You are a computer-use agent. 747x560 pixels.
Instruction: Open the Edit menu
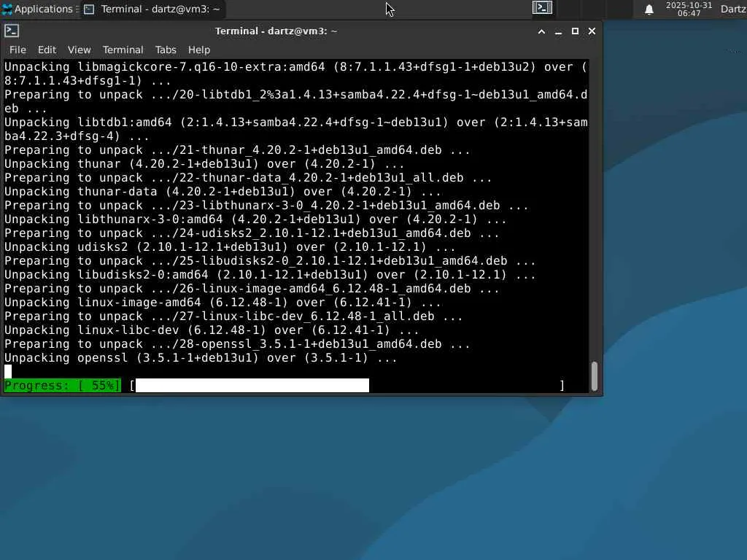tap(47, 50)
